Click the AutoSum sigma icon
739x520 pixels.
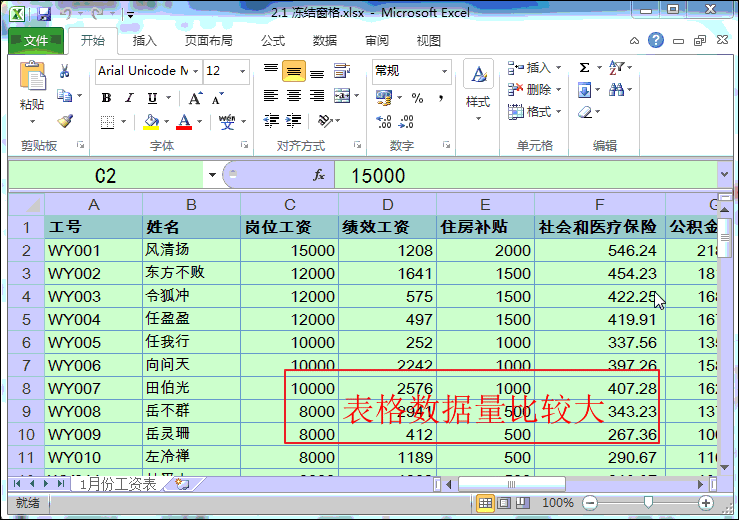[584, 68]
